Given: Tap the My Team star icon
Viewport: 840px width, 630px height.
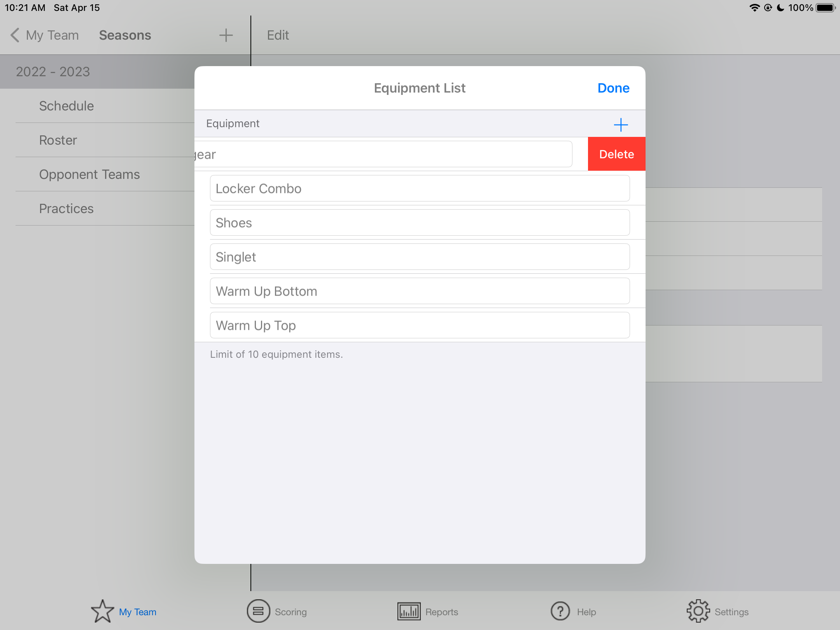Looking at the screenshot, I should click(102, 611).
